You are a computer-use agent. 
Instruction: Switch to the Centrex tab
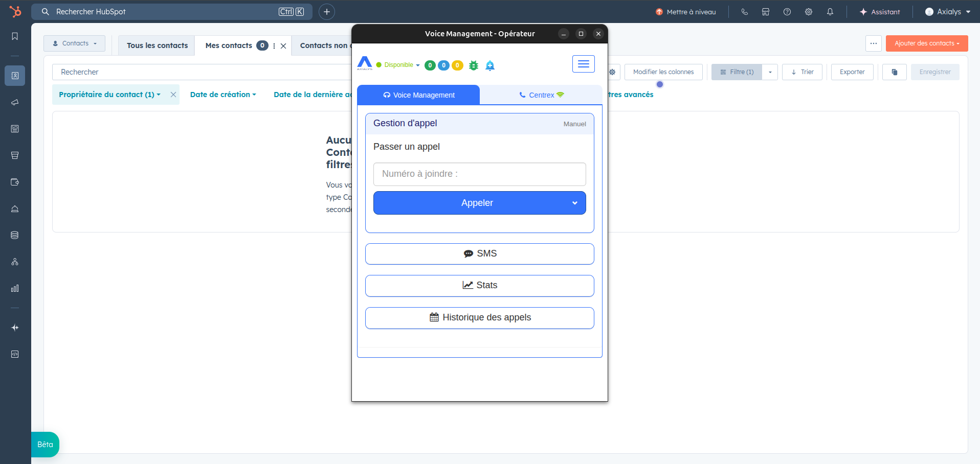click(x=541, y=95)
